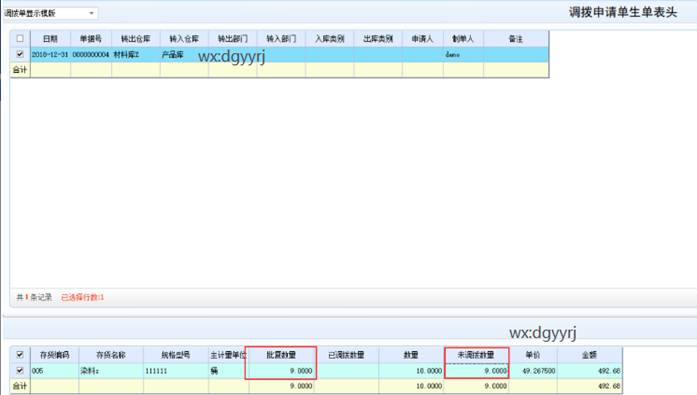
Task: Select the 产品库 warehouse cell
Action: 184,55
